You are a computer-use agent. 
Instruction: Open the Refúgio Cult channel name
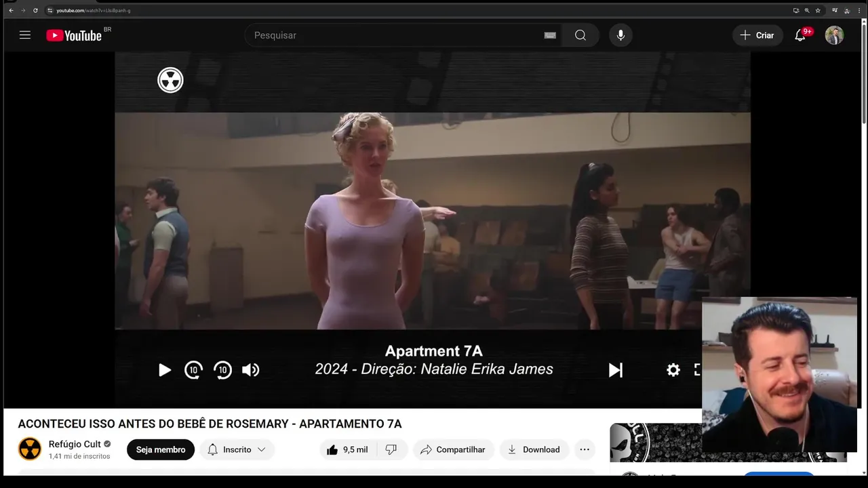point(75,445)
